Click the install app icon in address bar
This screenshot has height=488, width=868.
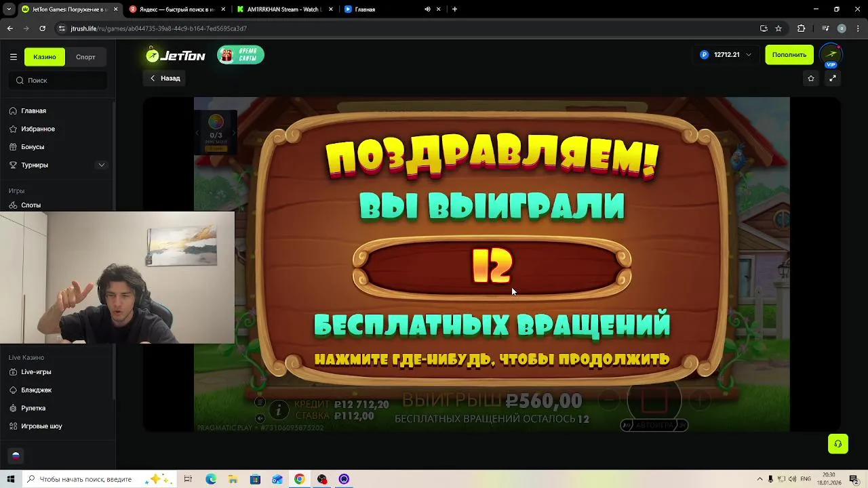pos(764,28)
